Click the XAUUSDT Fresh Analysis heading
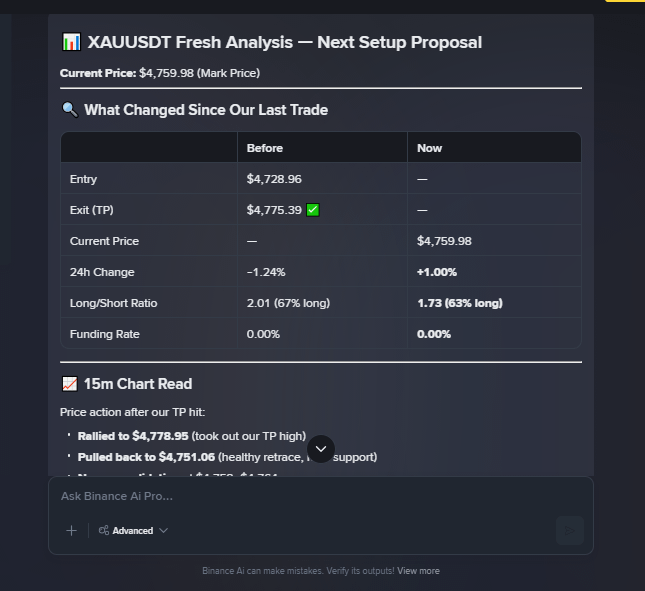645x591 pixels. tap(284, 42)
